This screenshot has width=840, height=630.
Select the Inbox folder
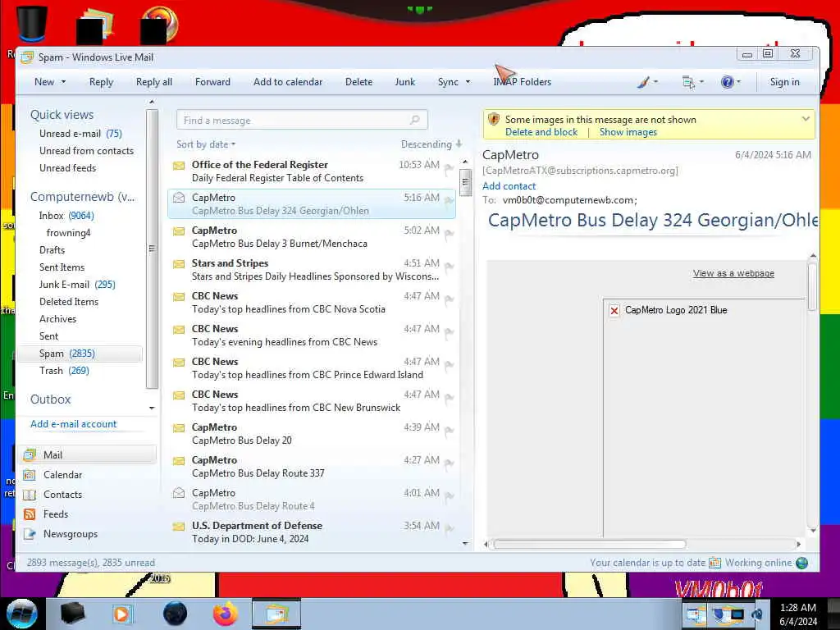pyautogui.click(x=66, y=216)
